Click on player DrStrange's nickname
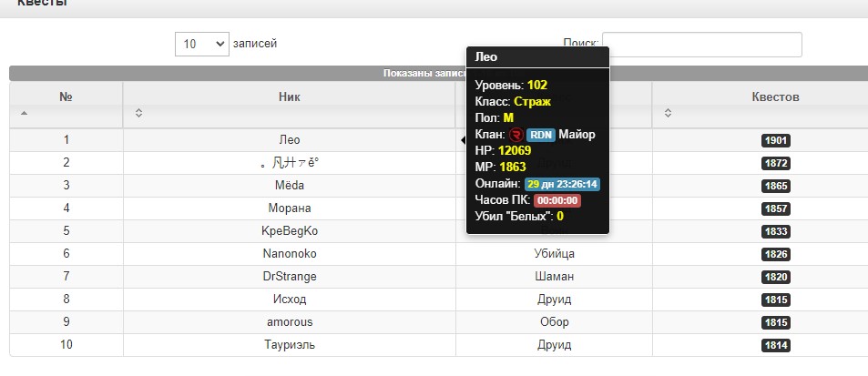This screenshot has height=376, width=868. click(x=289, y=277)
